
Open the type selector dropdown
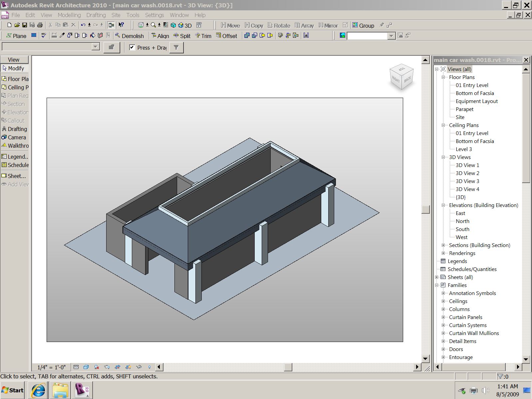[x=96, y=47]
